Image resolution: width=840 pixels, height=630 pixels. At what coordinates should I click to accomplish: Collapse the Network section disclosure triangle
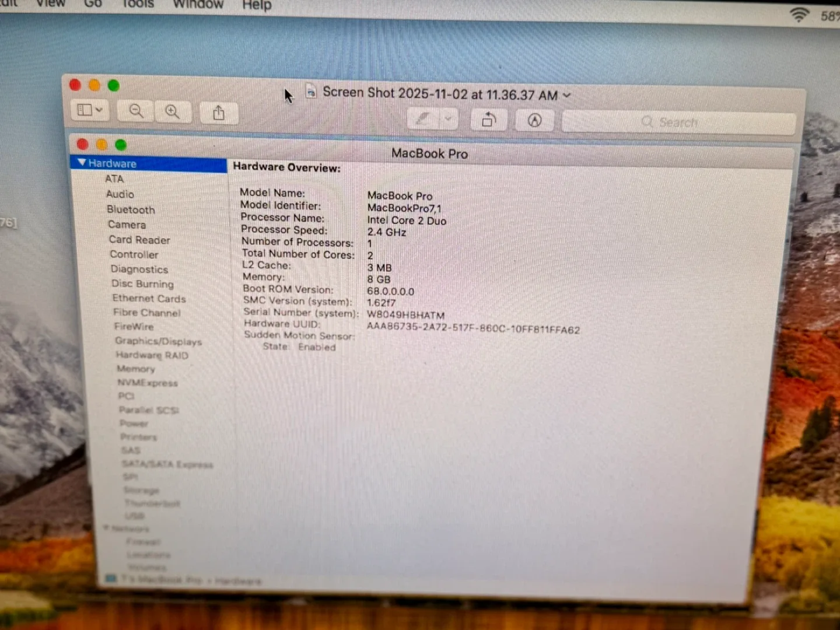coord(107,528)
